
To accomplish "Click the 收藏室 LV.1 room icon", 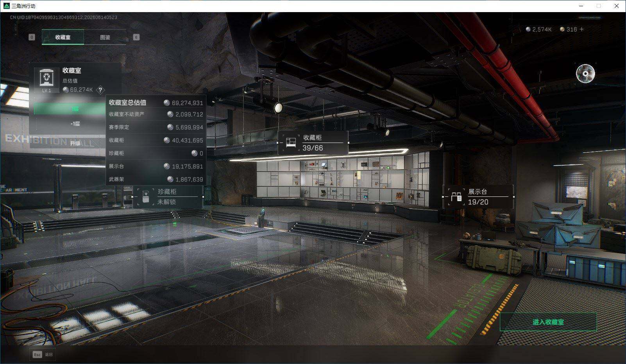I will [x=47, y=80].
